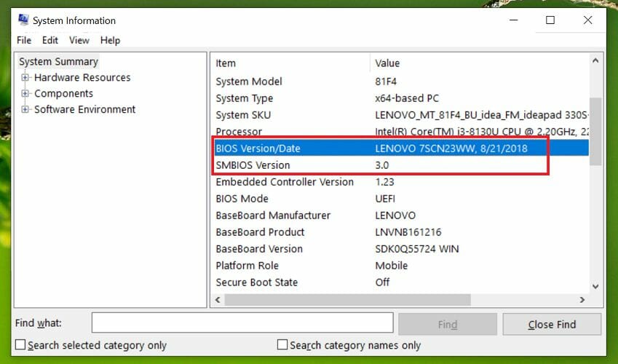
Task: Click the Platform Role value Mobile
Action: point(392,266)
